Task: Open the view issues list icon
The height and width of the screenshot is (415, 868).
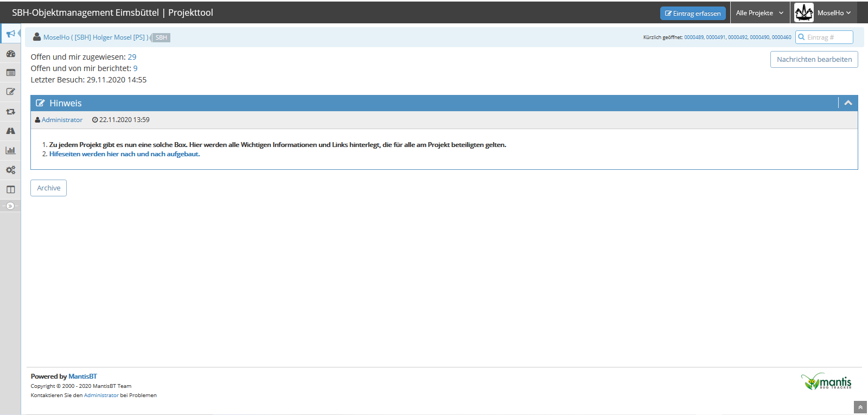Action: [10, 73]
